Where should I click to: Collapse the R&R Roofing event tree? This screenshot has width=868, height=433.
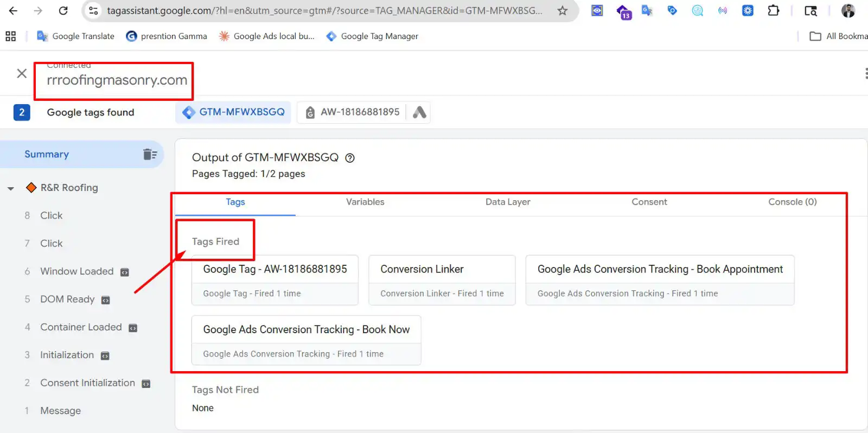coord(11,189)
